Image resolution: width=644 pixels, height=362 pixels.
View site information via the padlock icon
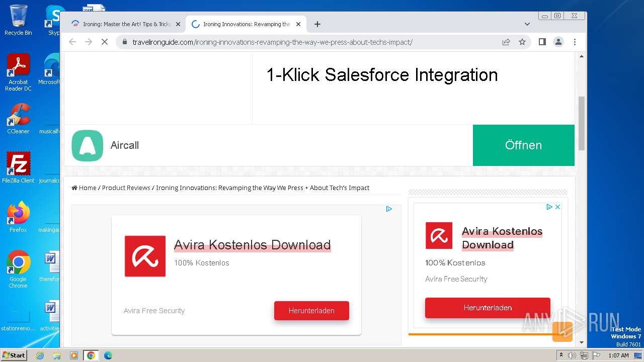point(125,42)
